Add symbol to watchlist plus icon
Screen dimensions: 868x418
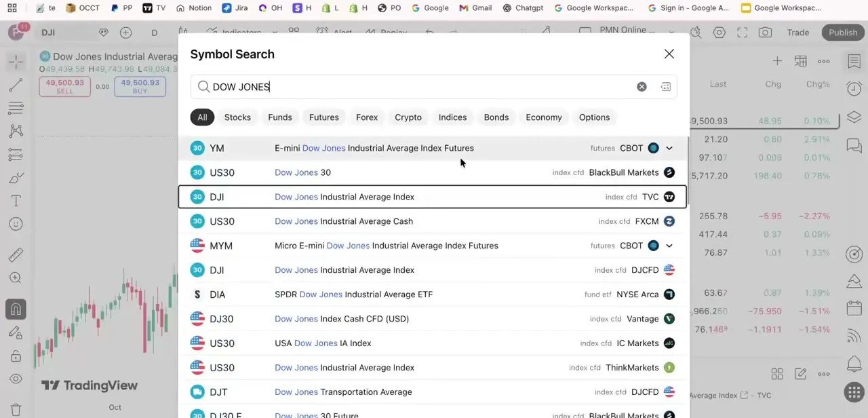[x=777, y=62]
